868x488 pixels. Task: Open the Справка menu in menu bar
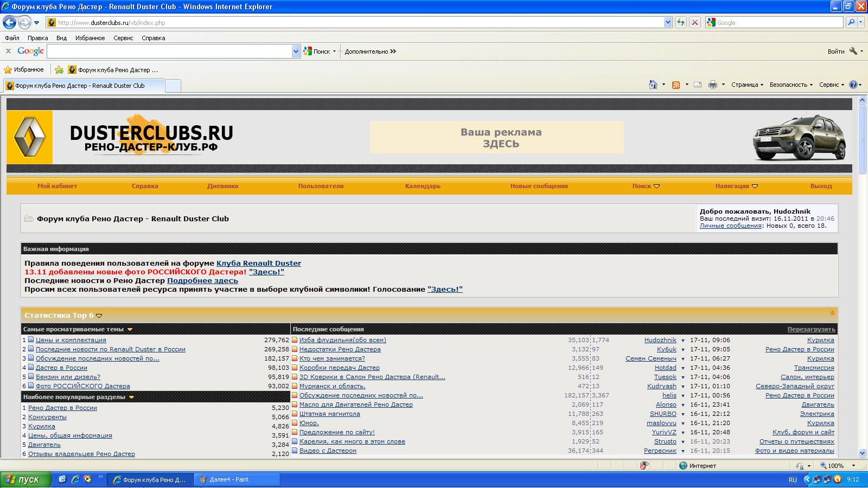[153, 38]
